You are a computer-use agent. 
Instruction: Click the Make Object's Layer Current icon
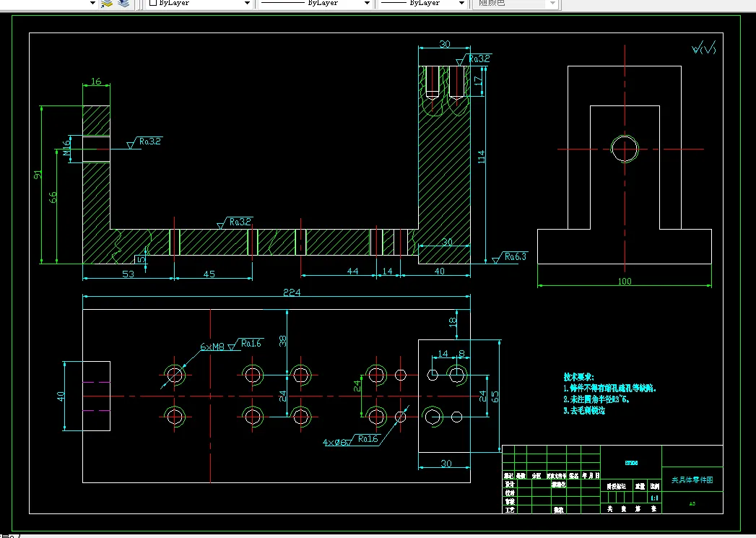click(107, 3)
